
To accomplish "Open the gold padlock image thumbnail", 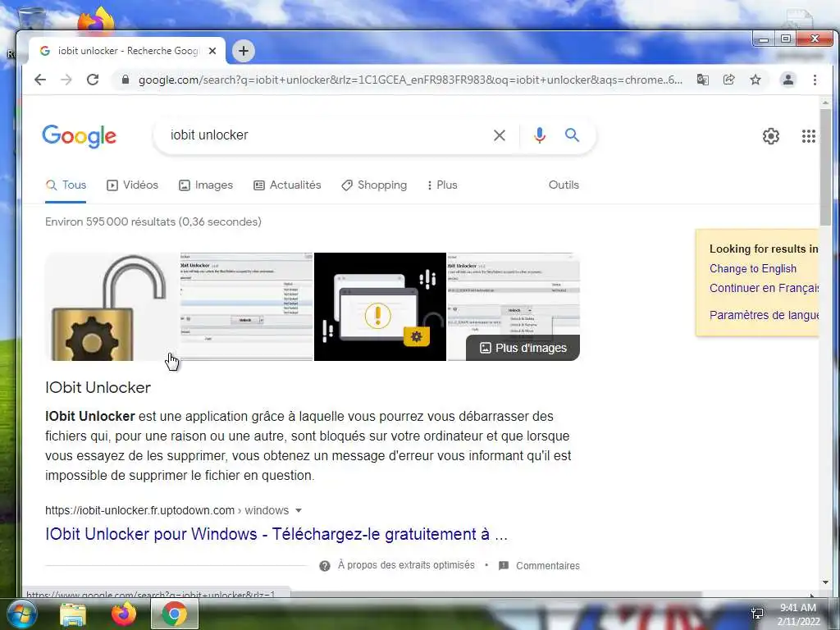I will click(x=112, y=307).
